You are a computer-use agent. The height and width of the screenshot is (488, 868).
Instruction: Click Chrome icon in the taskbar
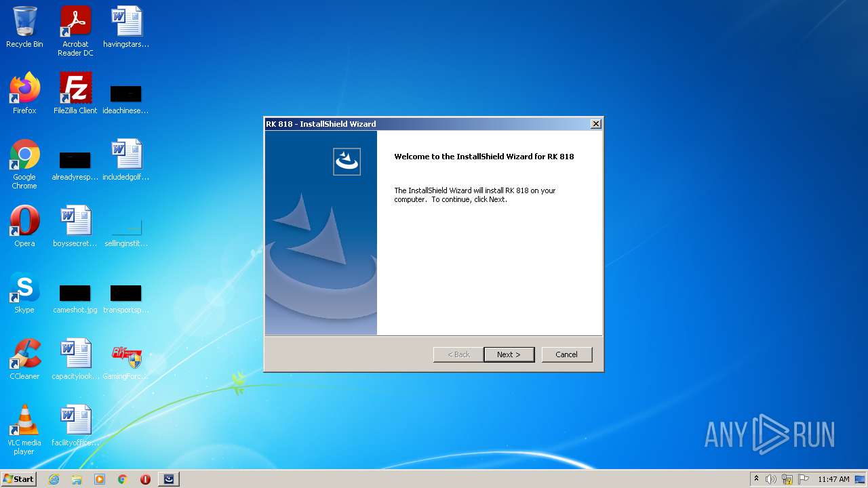coord(123,479)
